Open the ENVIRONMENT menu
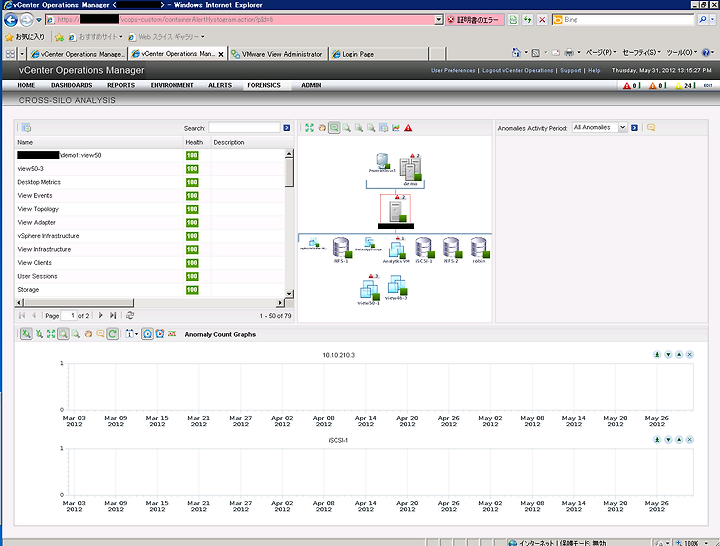 (x=172, y=85)
